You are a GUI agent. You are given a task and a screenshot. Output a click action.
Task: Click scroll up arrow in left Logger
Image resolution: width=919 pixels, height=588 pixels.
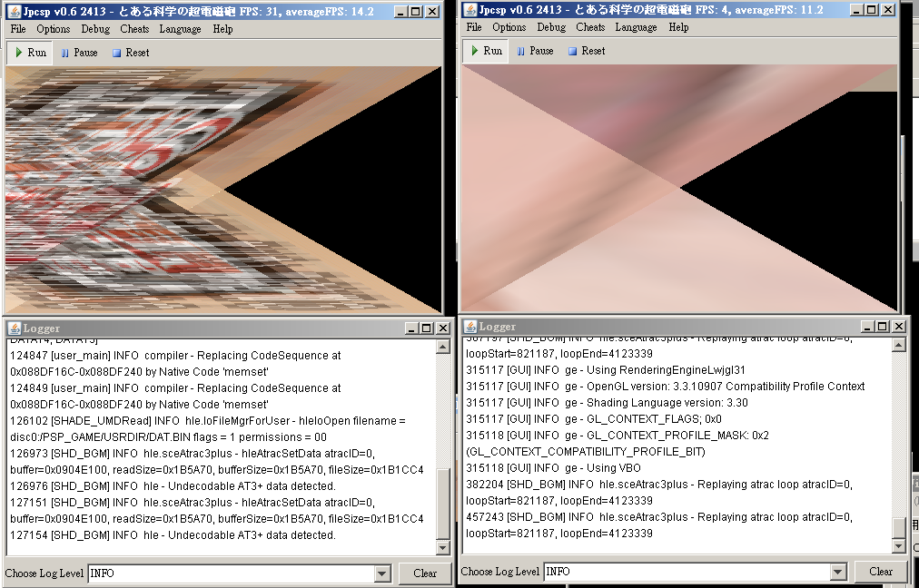(443, 347)
